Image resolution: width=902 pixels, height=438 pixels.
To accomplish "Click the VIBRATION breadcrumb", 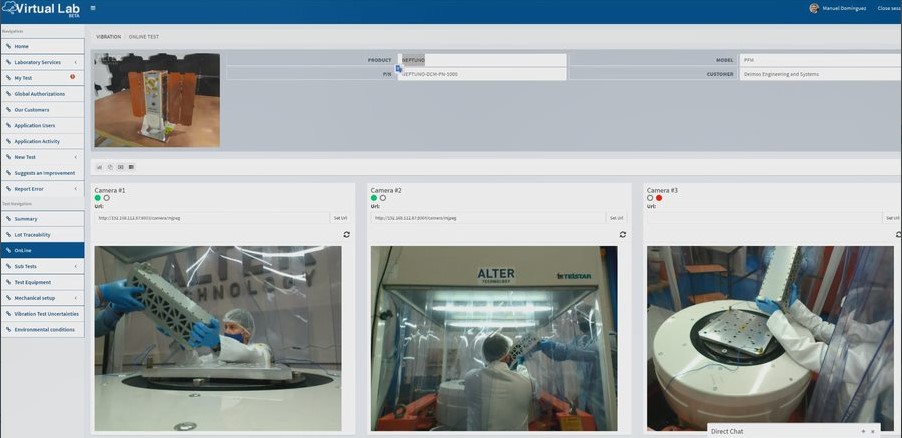I will [108, 37].
